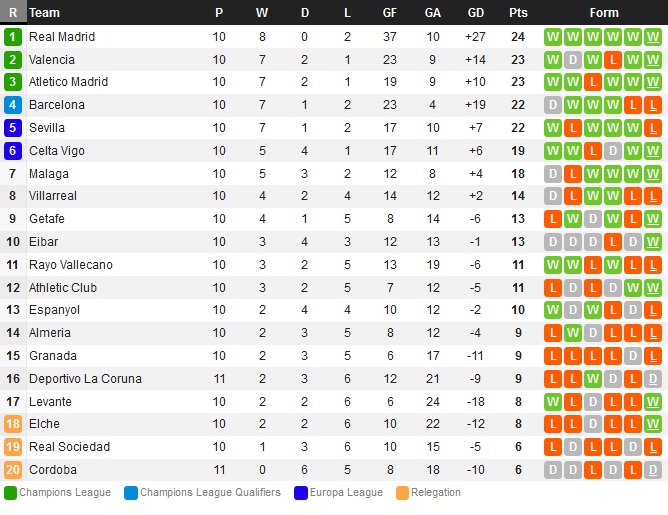Open the Deportivo La Coruna team link
Image resolution: width=668 pixels, height=515 pixels.
[x=85, y=379]
